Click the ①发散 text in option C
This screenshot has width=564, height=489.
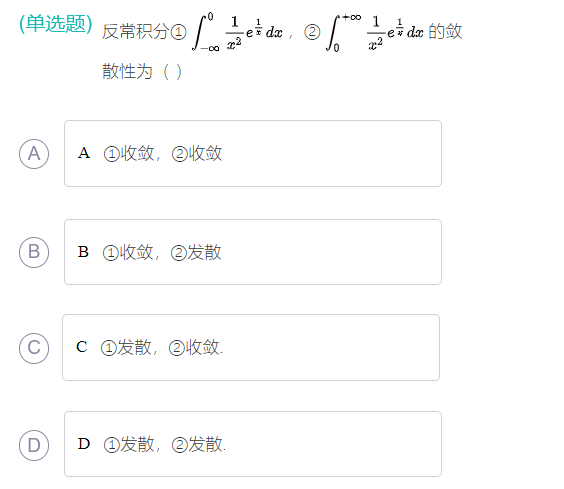point(126,348)
